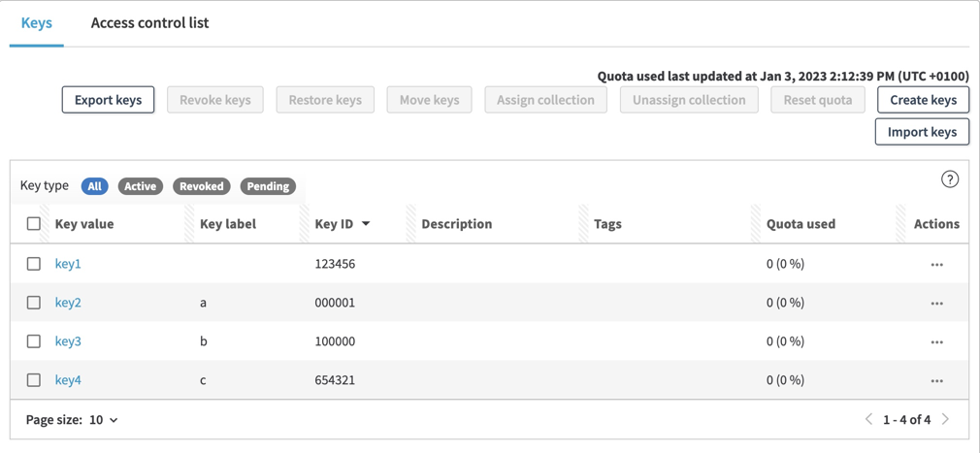Go to previous page arrow
The width and height of the screenshot is (980, 453).
coord(868,419)
